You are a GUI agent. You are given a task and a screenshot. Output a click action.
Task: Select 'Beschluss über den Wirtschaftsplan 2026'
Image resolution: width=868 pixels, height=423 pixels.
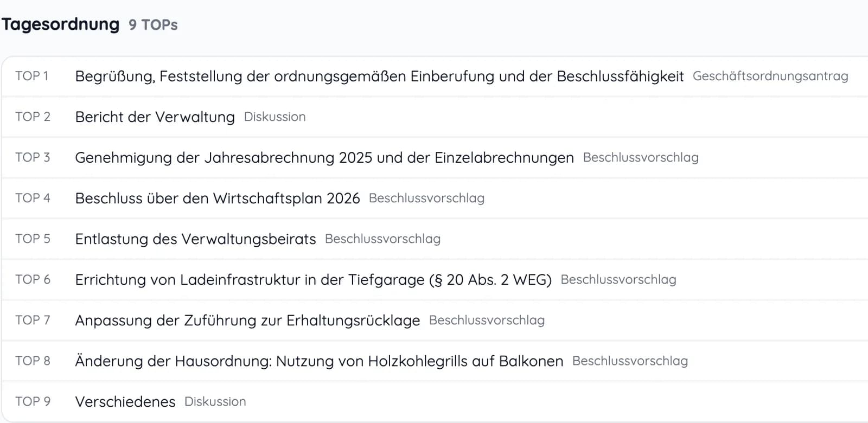point(218,198)
